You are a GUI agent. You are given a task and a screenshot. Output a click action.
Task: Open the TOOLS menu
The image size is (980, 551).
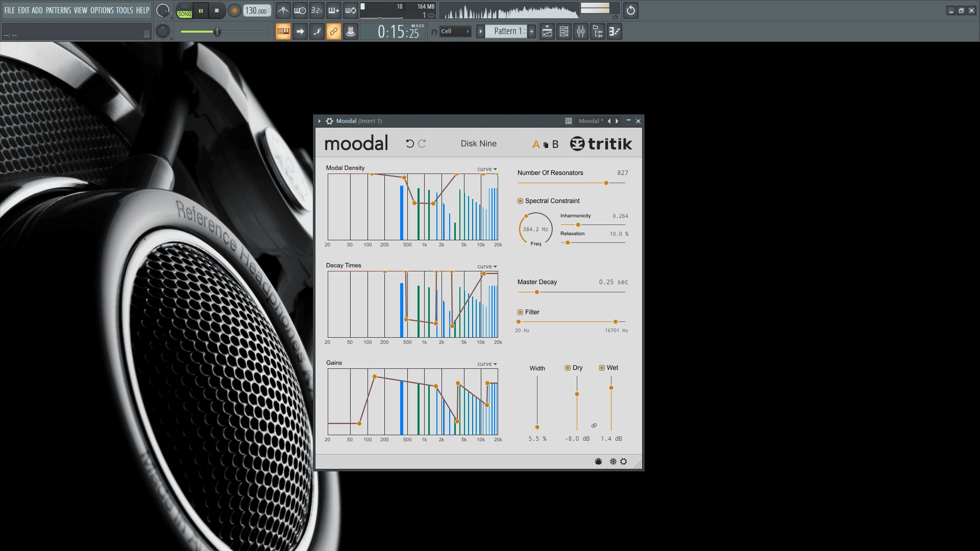[125, 10]
